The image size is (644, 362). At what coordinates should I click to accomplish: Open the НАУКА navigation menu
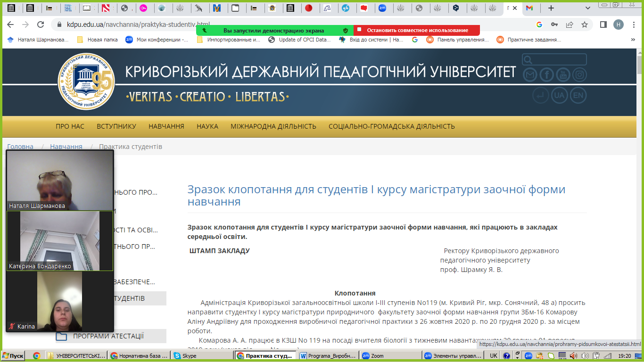pos(208,126)
